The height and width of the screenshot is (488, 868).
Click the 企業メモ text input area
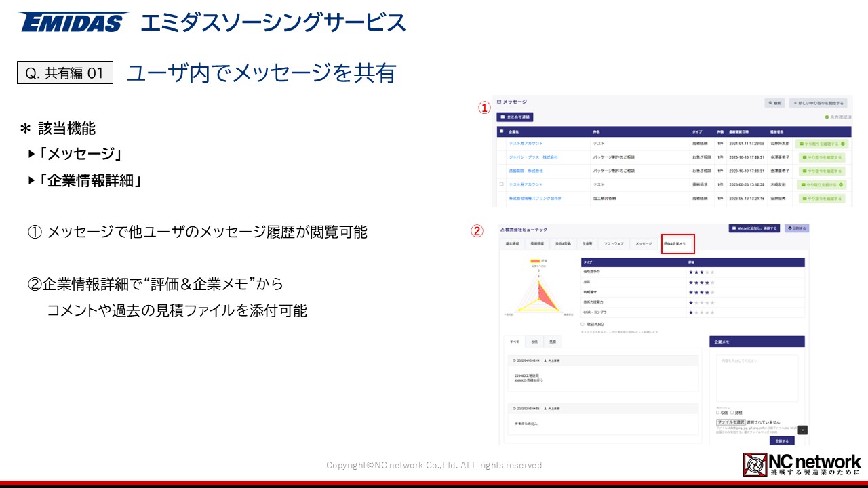(757, 378)
